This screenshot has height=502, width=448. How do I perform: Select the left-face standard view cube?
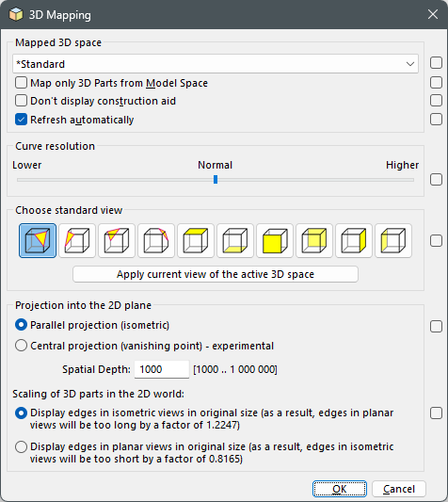click(393, 240)
